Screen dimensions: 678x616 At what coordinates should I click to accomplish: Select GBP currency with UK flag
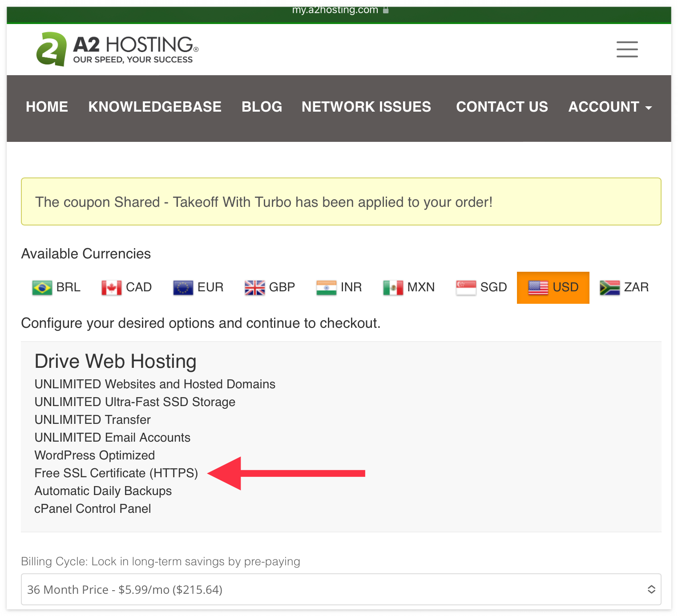pyautogui.click(x=270, y=287)
